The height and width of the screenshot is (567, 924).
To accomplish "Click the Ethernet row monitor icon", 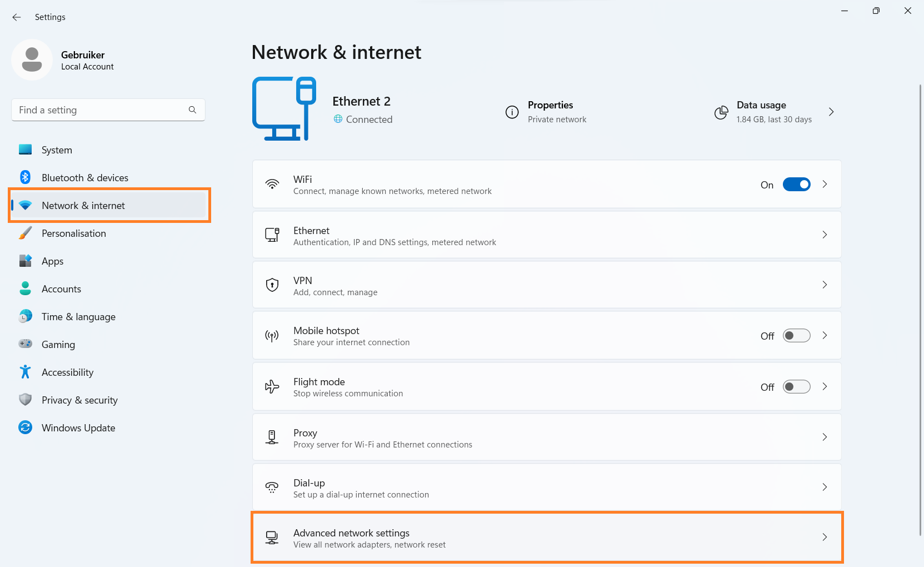I will (272, 235).
